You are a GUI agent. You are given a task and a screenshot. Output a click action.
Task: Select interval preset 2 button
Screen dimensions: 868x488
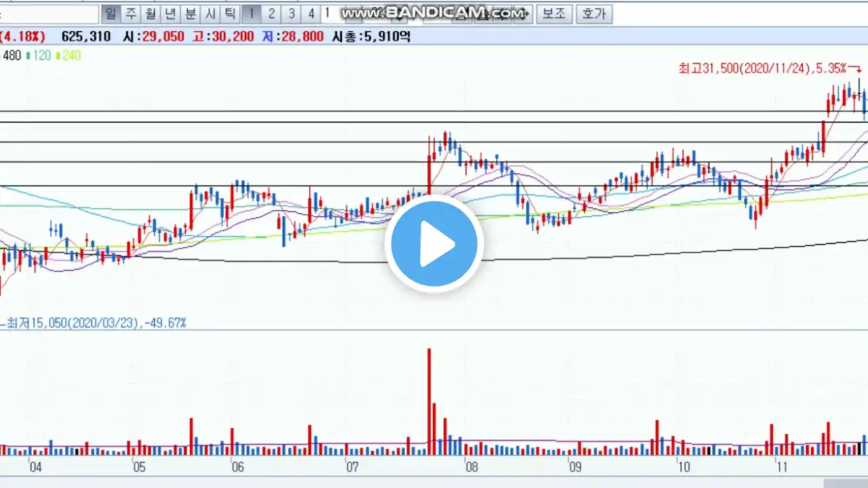(271, 14)
